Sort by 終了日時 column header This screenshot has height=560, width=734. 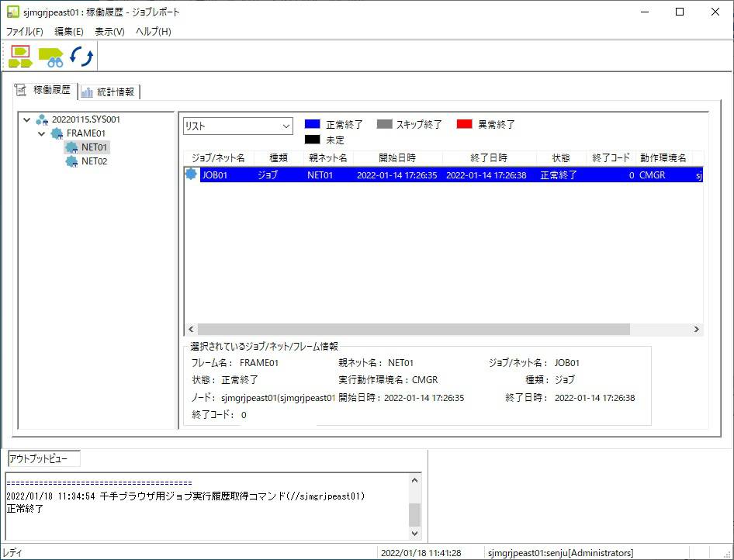489,158
